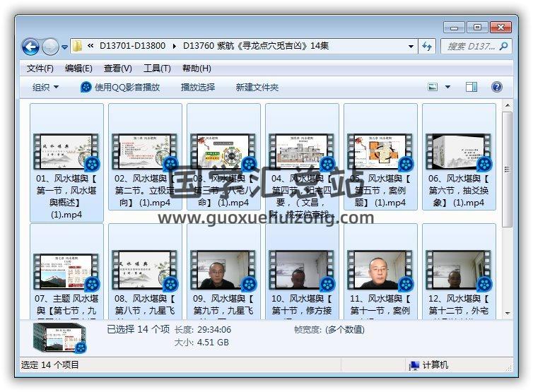Toggle the preview pane button
The width and height of the screenshot is (533, 392).
point(471,87)
